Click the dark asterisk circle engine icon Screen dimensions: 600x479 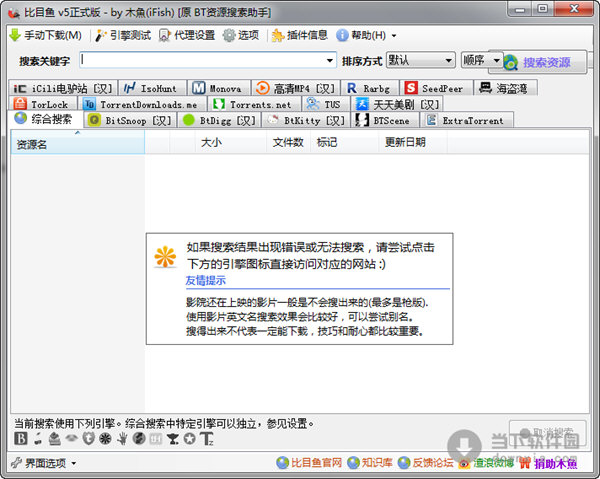tap(105, 438)
